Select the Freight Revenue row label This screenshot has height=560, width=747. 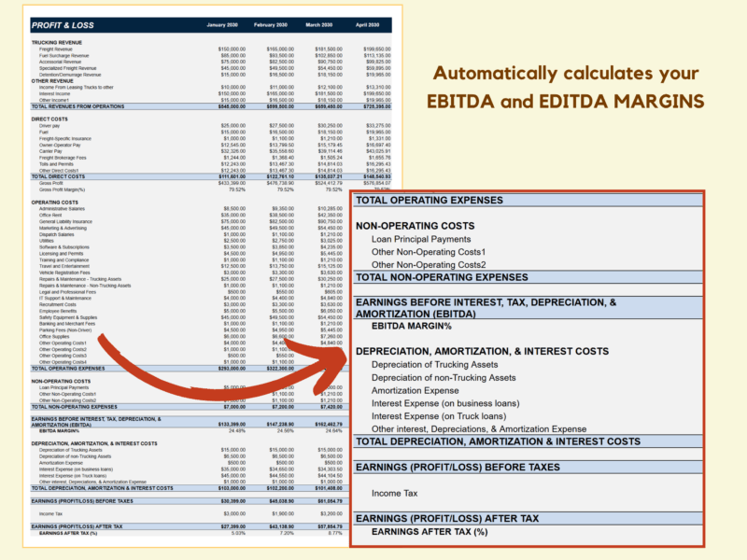pyautogui.click(x=56, y=49)
